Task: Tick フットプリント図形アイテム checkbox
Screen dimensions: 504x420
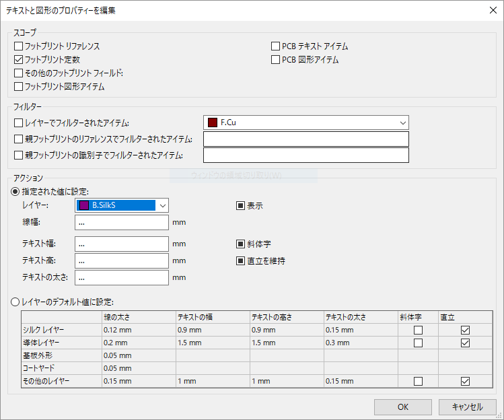Action: (x=19, y=87)
